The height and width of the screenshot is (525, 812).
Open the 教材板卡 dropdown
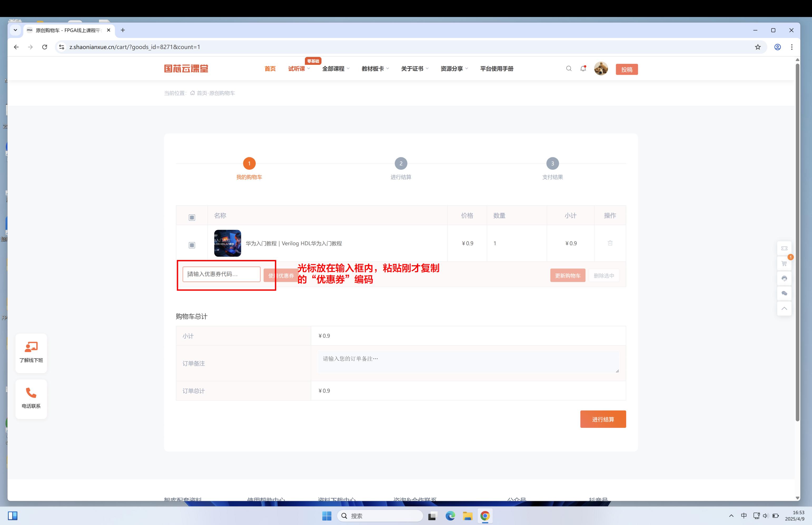point(374,68)
